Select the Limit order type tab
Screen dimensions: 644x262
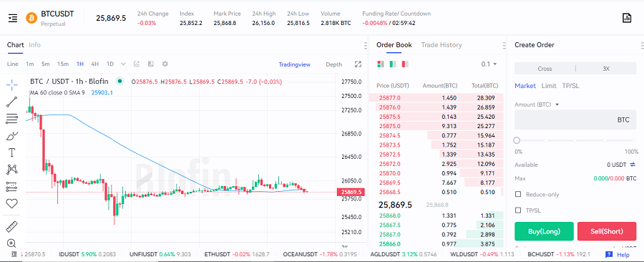coord(549,86)
